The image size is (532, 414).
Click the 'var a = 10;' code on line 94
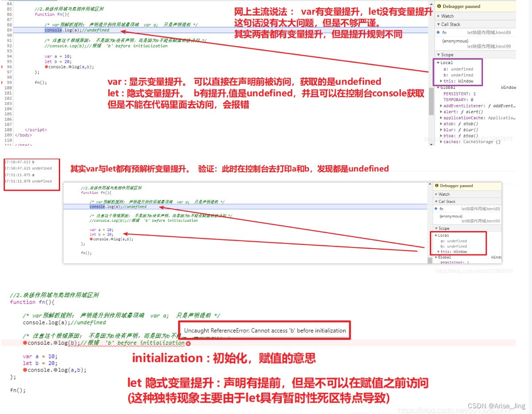point(58,57)
